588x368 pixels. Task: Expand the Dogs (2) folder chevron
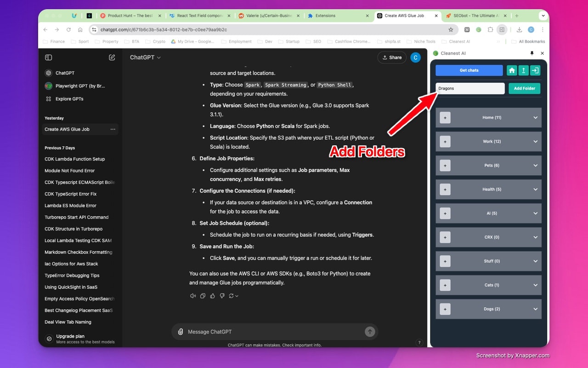535,309
